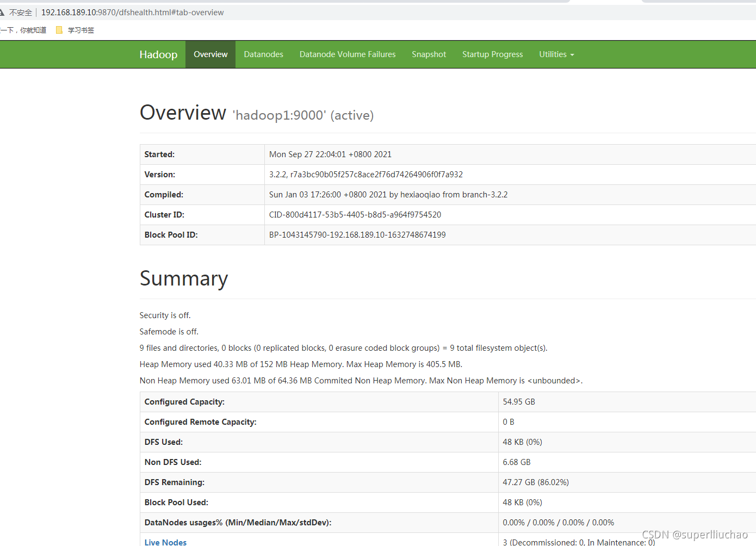Image resolution: width=756 pixels, height=546 pixels.
Task: View the Startup Progress tab
Action: coord(493,54)
